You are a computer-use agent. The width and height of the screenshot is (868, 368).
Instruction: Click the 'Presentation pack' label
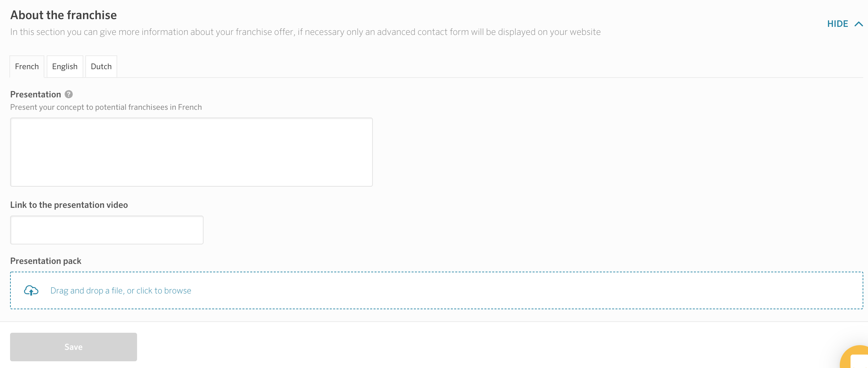(46, 261)
